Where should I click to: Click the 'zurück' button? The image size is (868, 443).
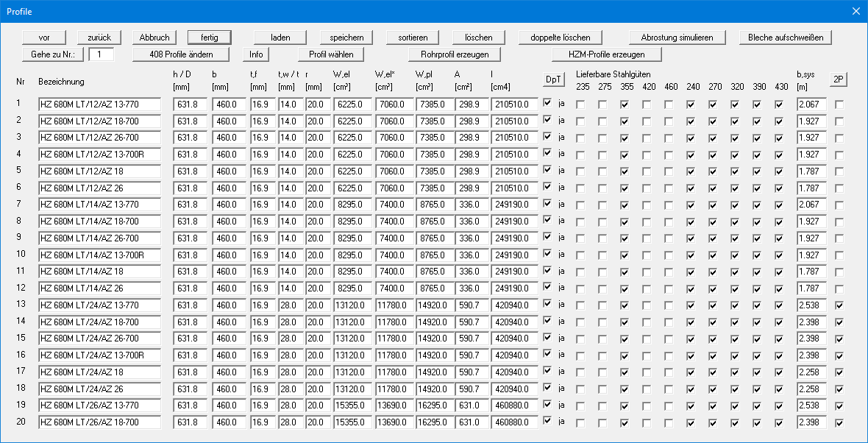click(x=99, y=38)
